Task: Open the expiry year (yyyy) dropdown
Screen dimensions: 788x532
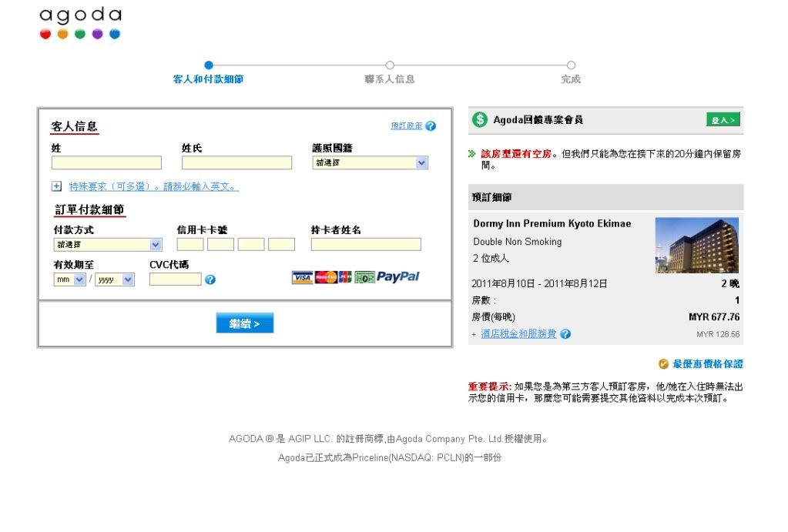Action: click(x=115, y=280)
